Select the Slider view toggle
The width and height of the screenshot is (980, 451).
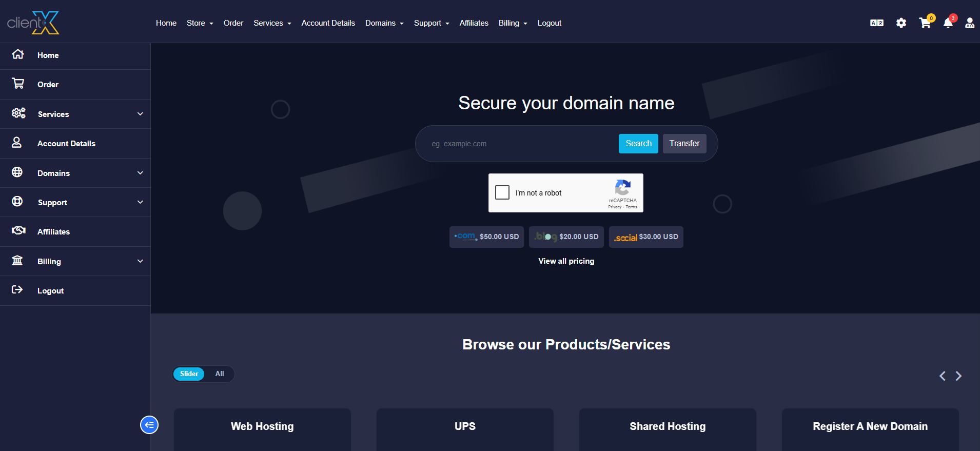tap(189, 374)
